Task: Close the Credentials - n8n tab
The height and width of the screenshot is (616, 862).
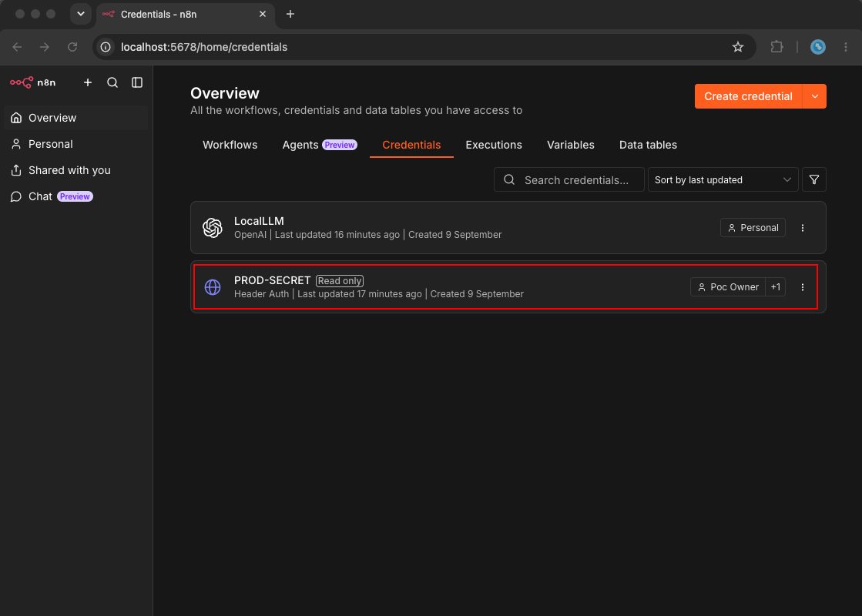Action: click(x=262, y=15)
